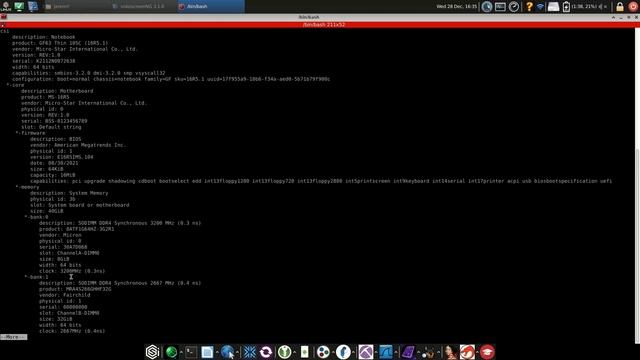
Task: Open the keyboard layout tray icon
Action: point(500,7)
